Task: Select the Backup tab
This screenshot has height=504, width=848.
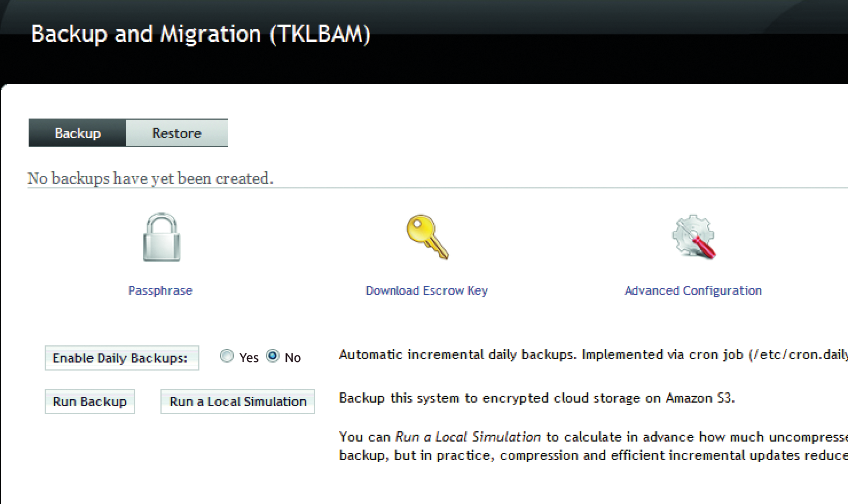Action: click(77, 133)
